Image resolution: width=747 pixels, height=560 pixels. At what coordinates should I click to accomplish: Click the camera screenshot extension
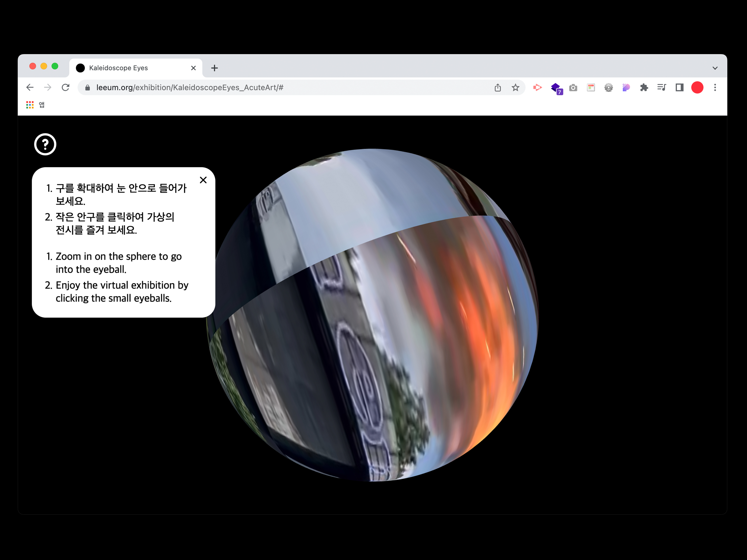(573, 88)
